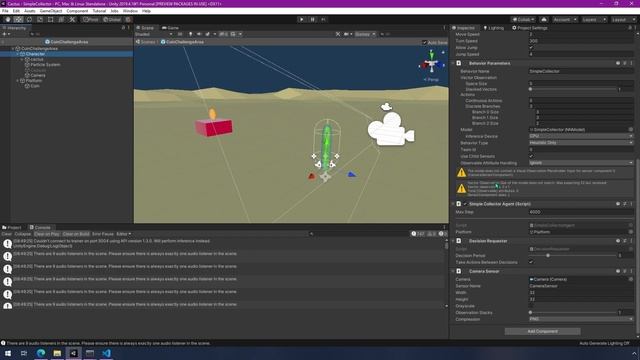Open the Window menu
The width and height of the screenshot is (640, 360).
pyautogui.click(x=130, y=11)
